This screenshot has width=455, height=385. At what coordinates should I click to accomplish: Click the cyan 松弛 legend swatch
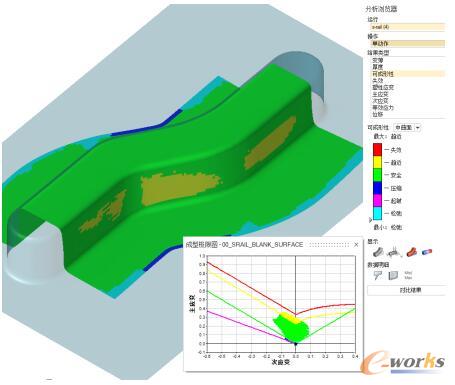coord(377,213)
